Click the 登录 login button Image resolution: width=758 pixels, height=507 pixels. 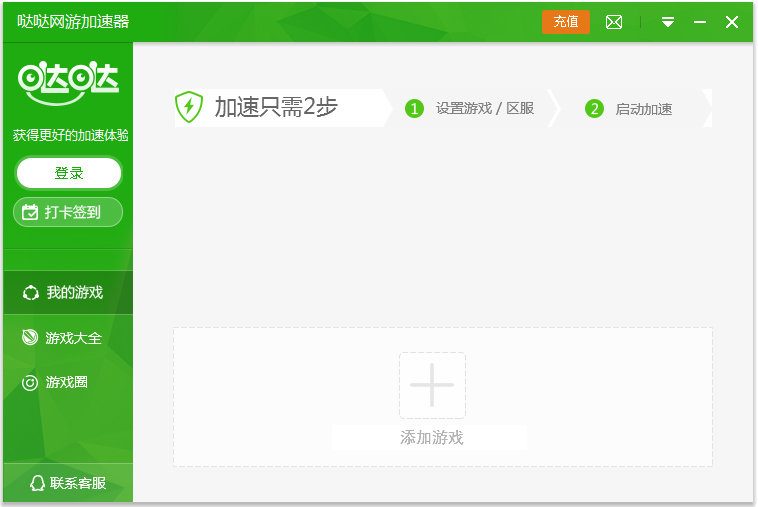tap(69, 173)
